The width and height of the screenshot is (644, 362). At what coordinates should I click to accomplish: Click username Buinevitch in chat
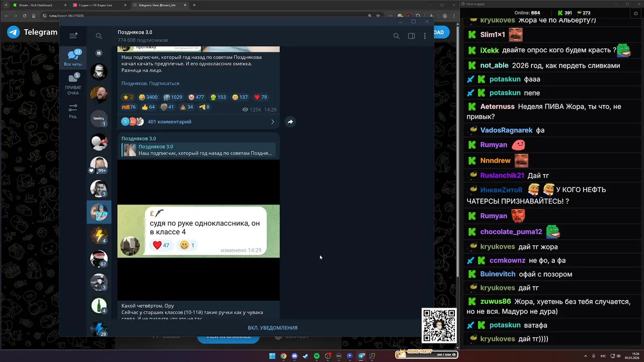coord(498,274)
